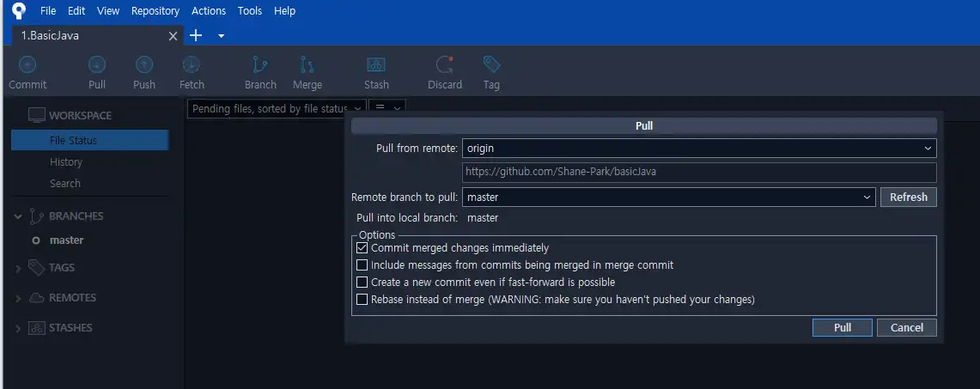
Task: Click the WORKSPACE monitor icon in sidebar
Action: 37,116
